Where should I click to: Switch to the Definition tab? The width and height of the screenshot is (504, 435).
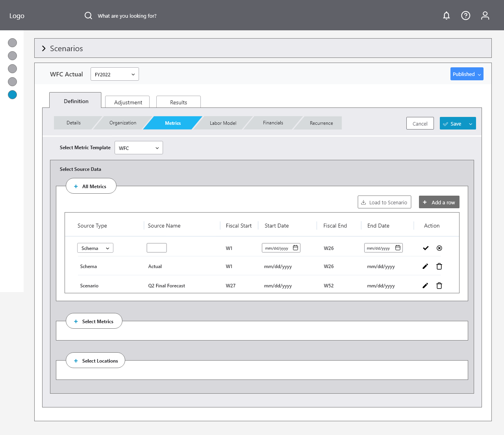[x=75, y=100]
